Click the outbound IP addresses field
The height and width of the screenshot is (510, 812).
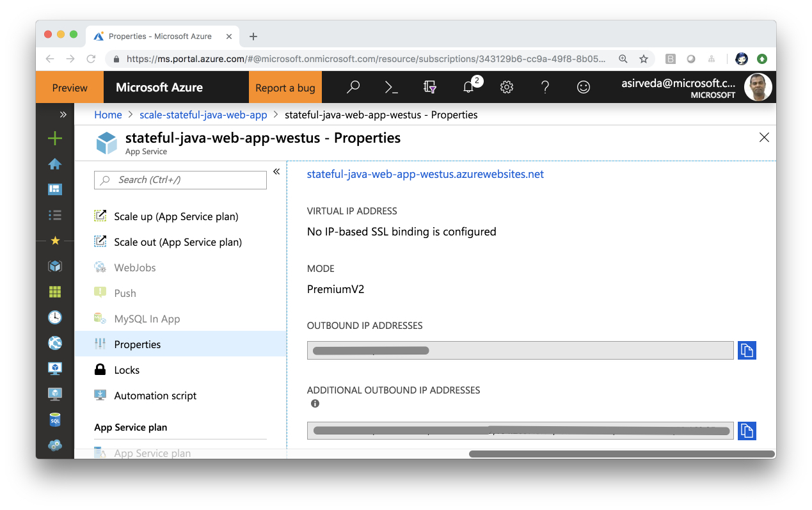point(520,350)
